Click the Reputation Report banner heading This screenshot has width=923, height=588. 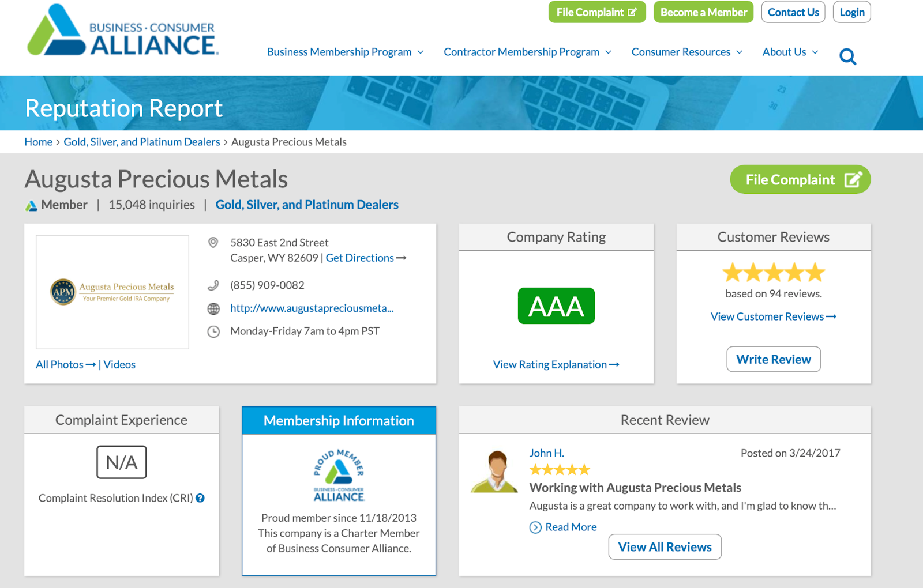point(123,108)
